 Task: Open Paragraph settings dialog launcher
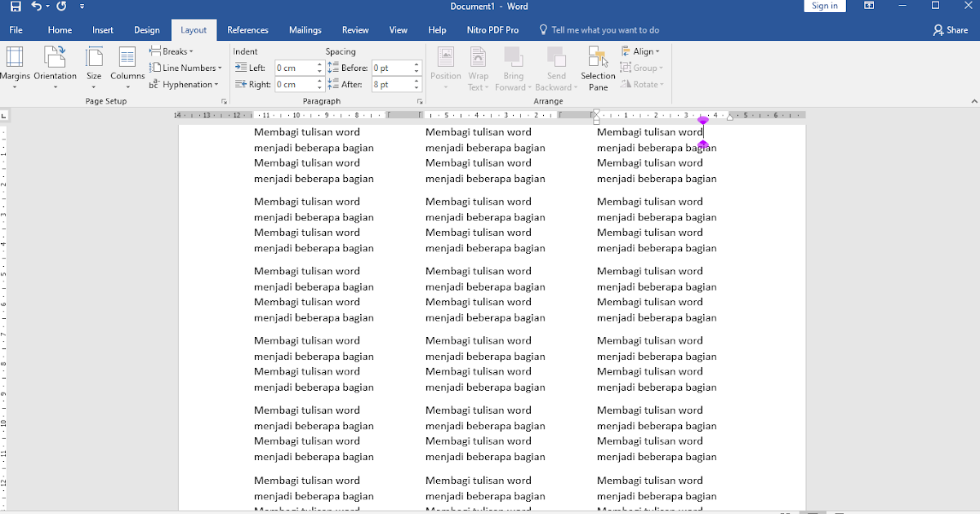420,101
